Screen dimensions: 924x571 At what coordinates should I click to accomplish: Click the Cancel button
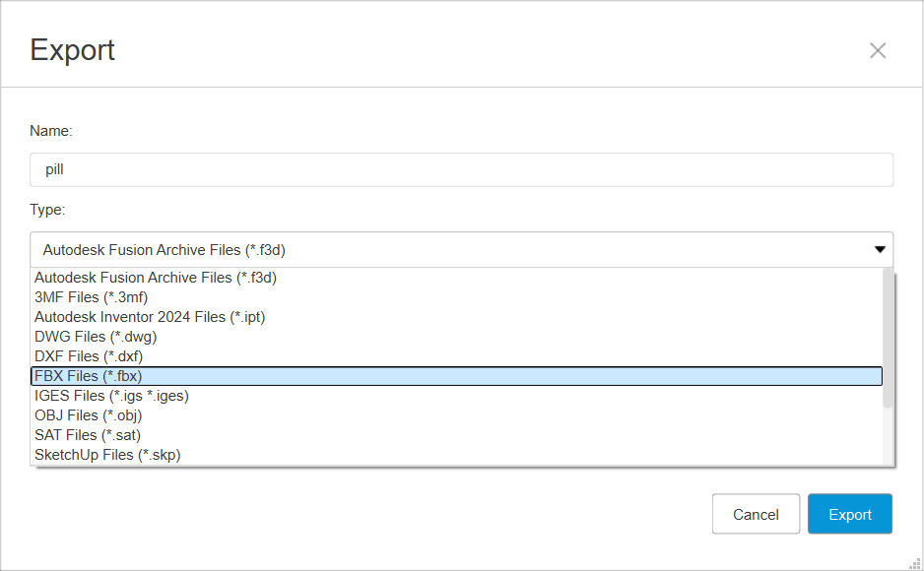[756, 513]
